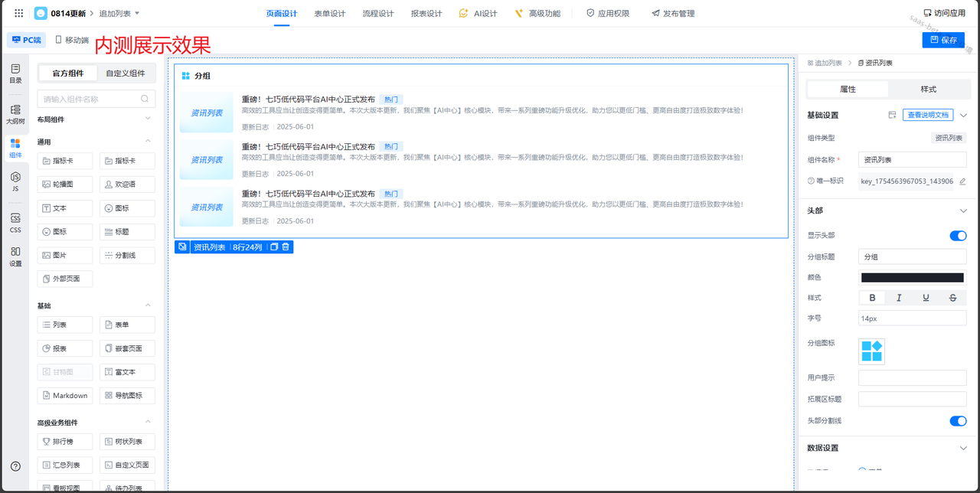This screenshot has width=980, height=493.
Task: Switch to the 样式 tab
Action: pos(928,90)
